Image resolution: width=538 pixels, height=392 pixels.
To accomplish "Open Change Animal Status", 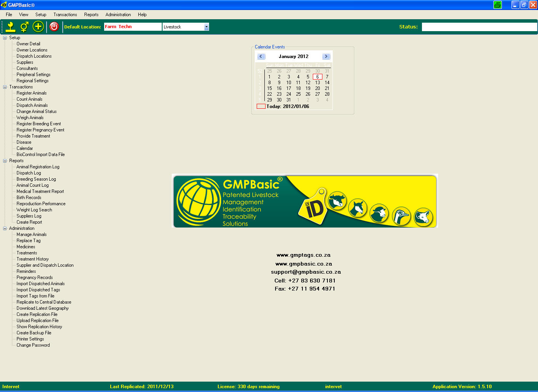I will 37,111.
